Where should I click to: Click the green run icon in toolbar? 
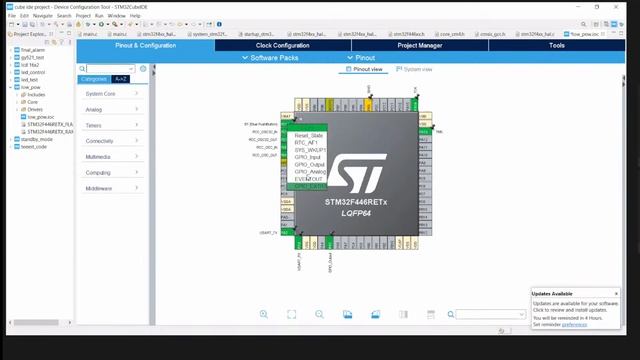point(101,24)
